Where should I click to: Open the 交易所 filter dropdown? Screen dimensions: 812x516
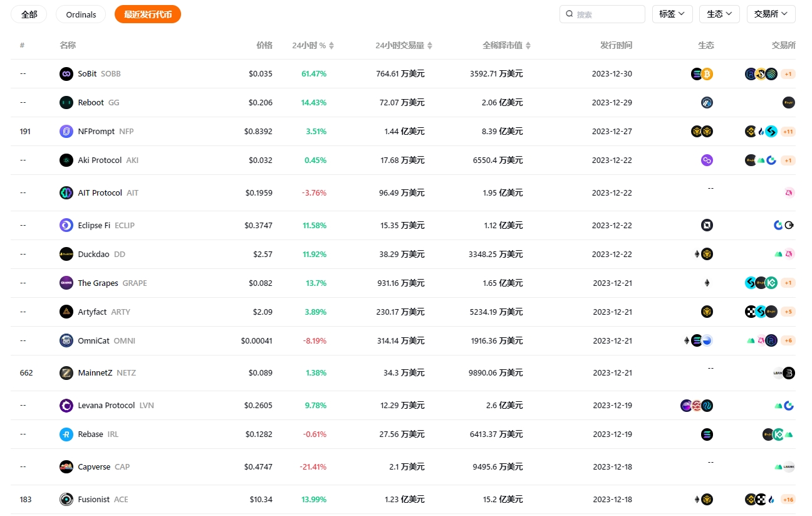771,14
